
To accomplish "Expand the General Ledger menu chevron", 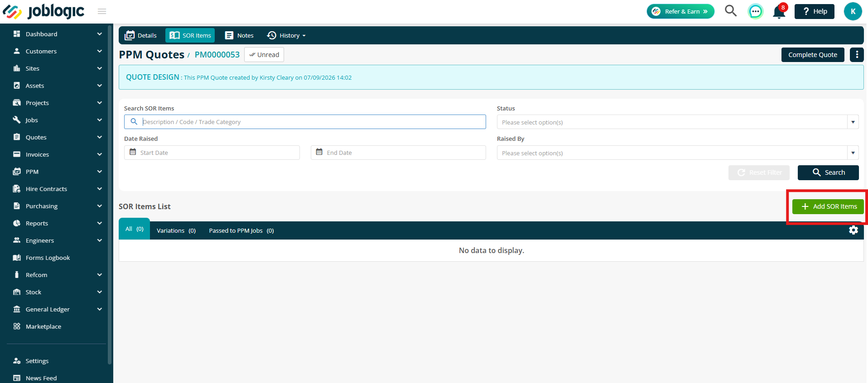I will point(100,309).
